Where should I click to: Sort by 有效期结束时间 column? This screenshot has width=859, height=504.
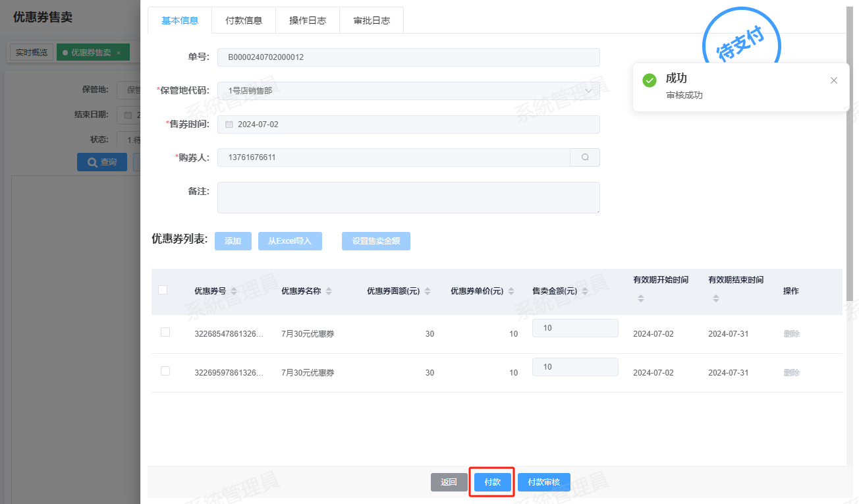(716, 298)
